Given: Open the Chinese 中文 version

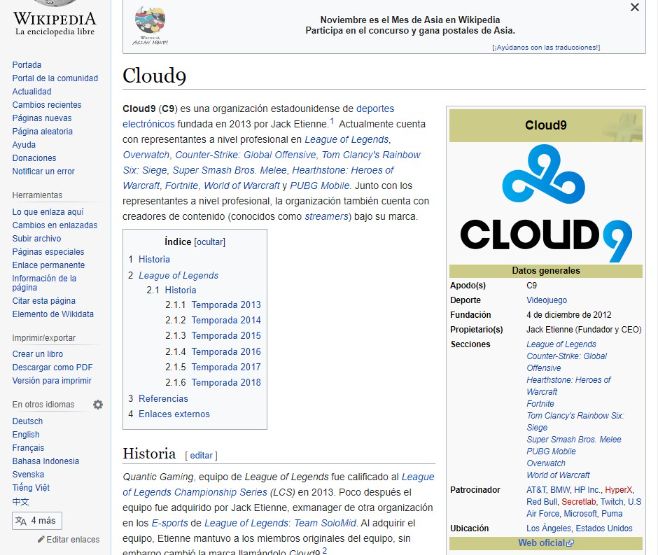Looking at the screenshot, I should [x=21, y=501].
